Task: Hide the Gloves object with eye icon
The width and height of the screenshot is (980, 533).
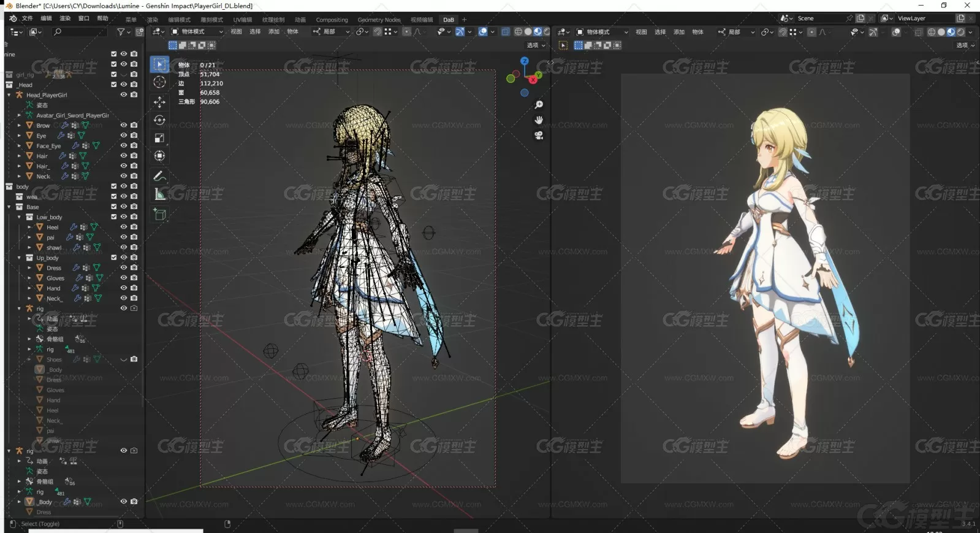Action: [124, 278]
